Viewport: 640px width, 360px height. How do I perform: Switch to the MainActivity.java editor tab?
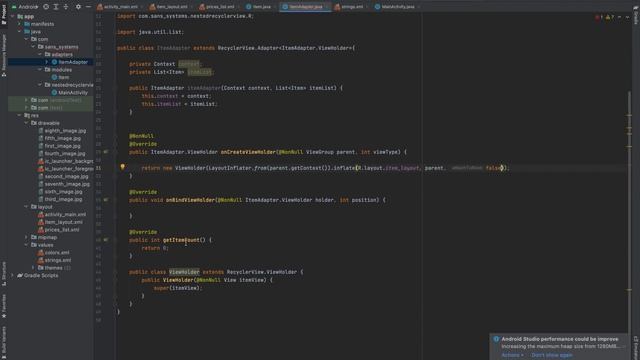pos(397,7)
